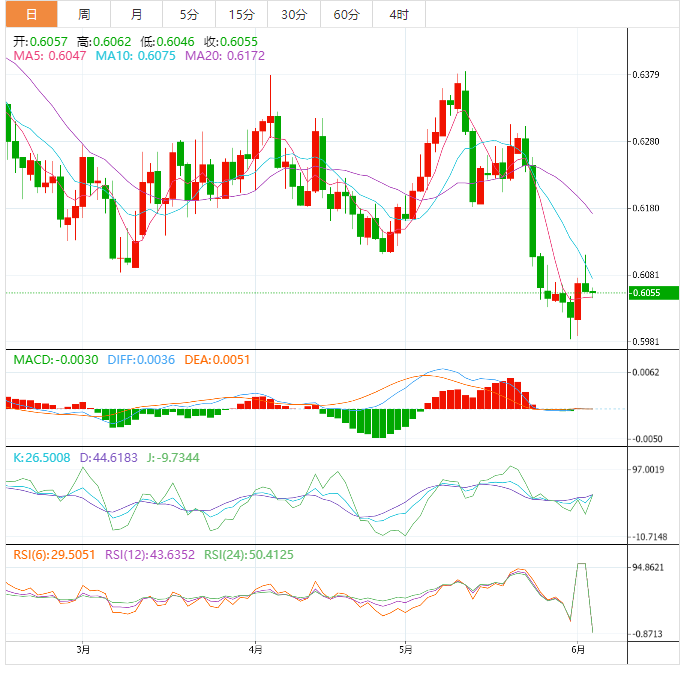This screenshot has width=683, height=673.
Task: Select the 15分 timeframe tab
Action: [x=241, y=14]
